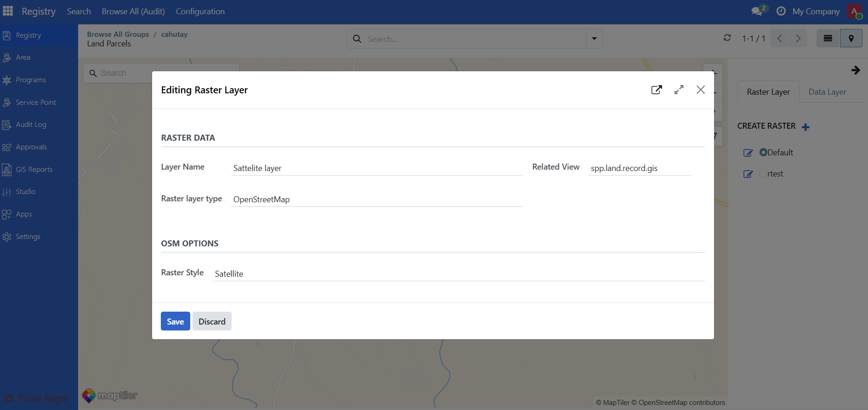The image size is (868, 410).
Task: Click the Audit Log sidebar icon
Action: (6, 125)
